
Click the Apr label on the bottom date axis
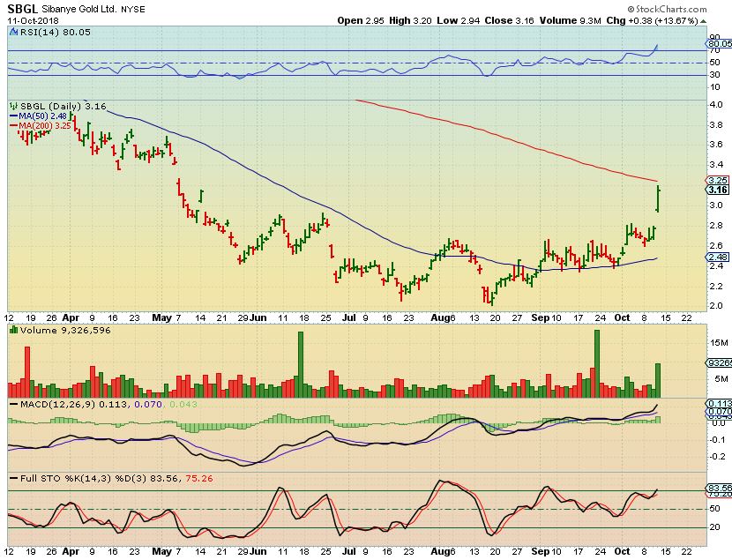pos(71,551)
